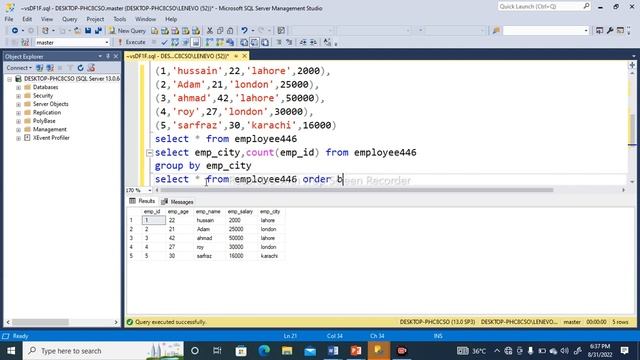Click the Undo arrow icon
Screen dimensions: 640x360
click(244, 31)
